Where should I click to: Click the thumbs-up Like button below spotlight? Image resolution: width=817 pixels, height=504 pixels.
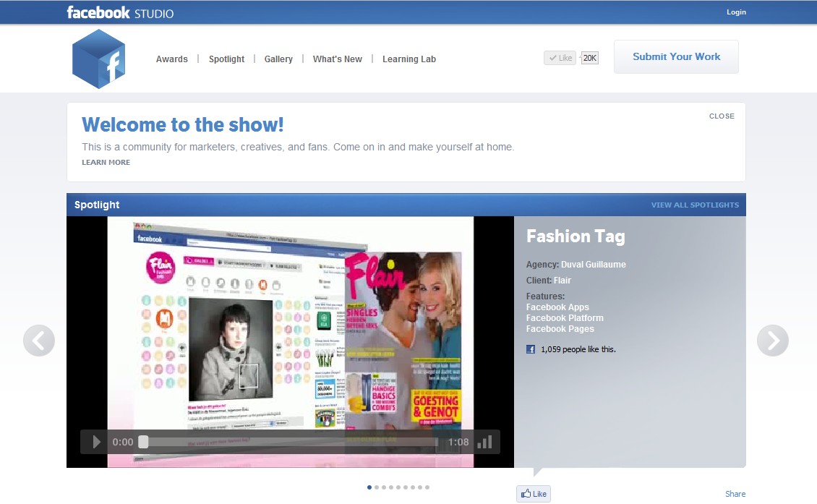534,494
